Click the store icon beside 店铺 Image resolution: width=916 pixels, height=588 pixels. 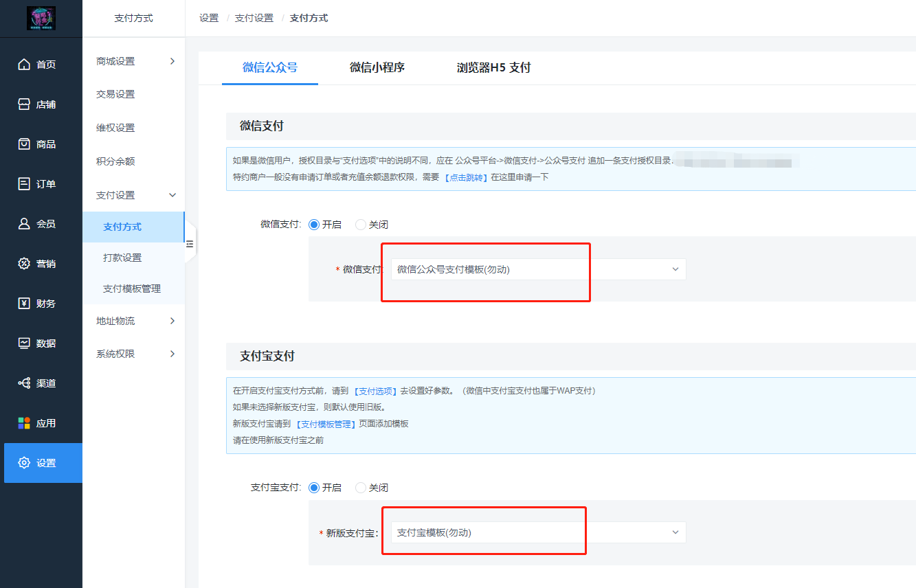[24, 104]
